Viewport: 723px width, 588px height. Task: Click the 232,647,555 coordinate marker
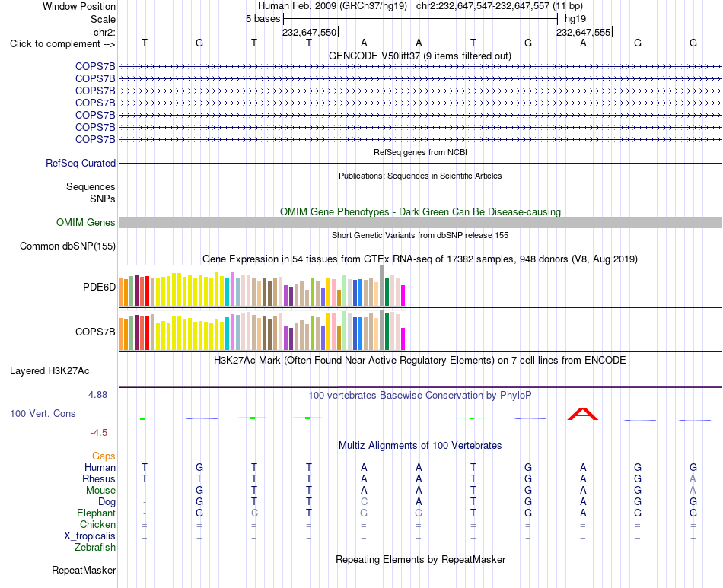click(583, 32)
